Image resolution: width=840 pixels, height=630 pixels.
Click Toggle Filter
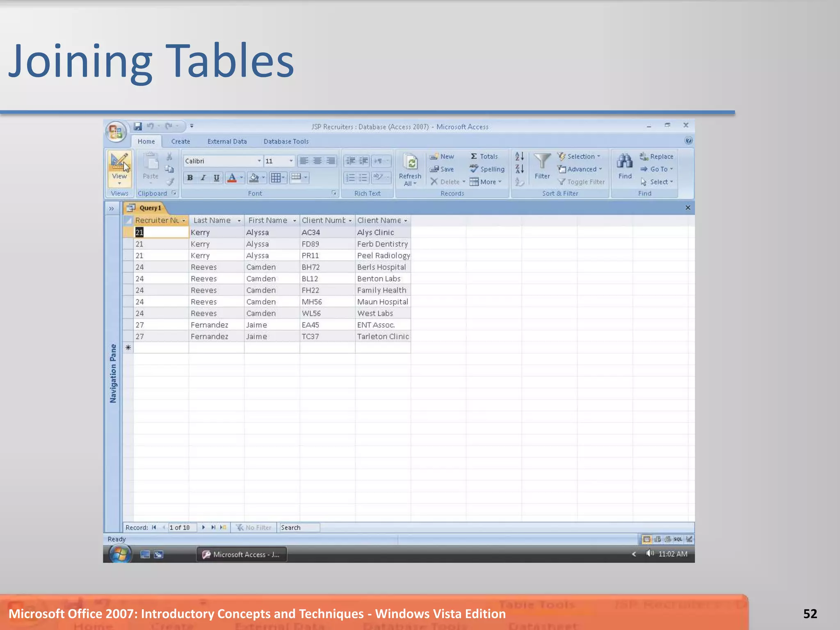581,182
